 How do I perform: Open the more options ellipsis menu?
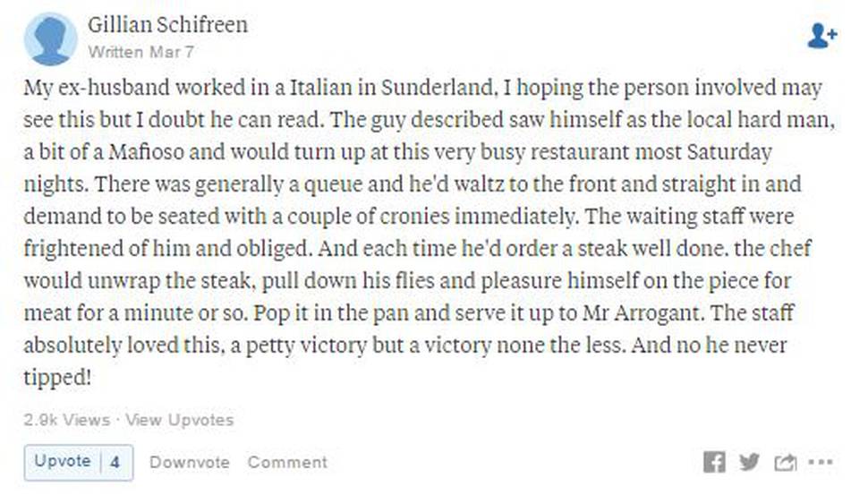tap(821, 462)
